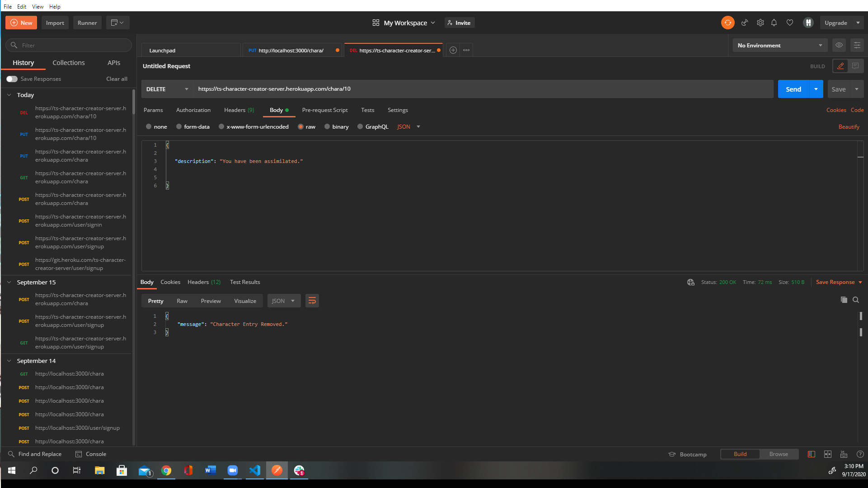Image resolution: width=868 pixels, height=488 pixels.
Task: Open new tab with plus icon
Action: [x=453, y=50]
